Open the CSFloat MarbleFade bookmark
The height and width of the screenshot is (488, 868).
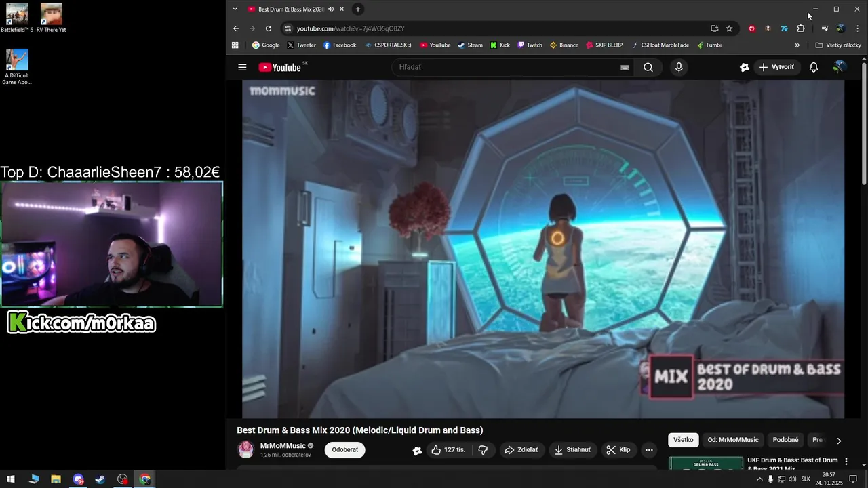tap(660, 45)
